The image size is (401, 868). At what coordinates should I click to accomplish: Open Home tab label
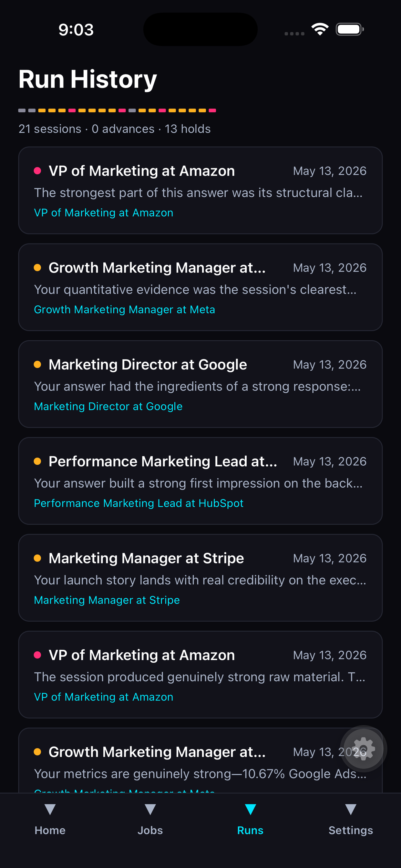(50, 830)
